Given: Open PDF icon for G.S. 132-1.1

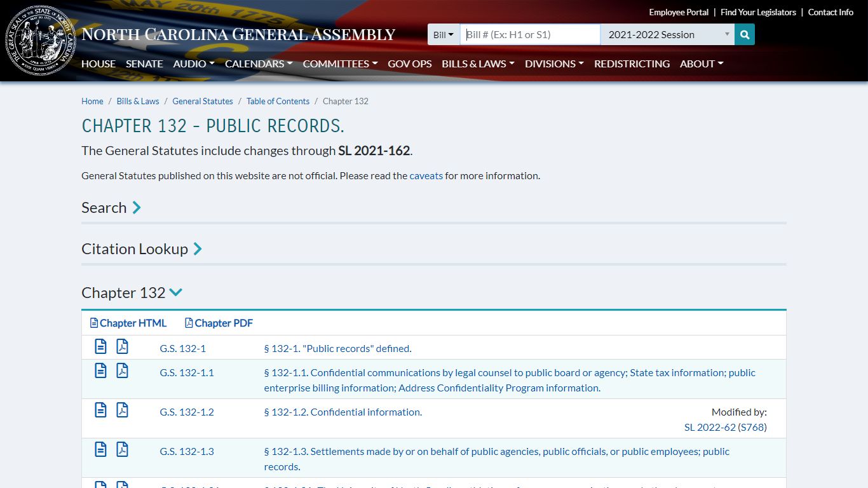Looking at the screenshot, I should pyautogui.click(x=122, y=370).
